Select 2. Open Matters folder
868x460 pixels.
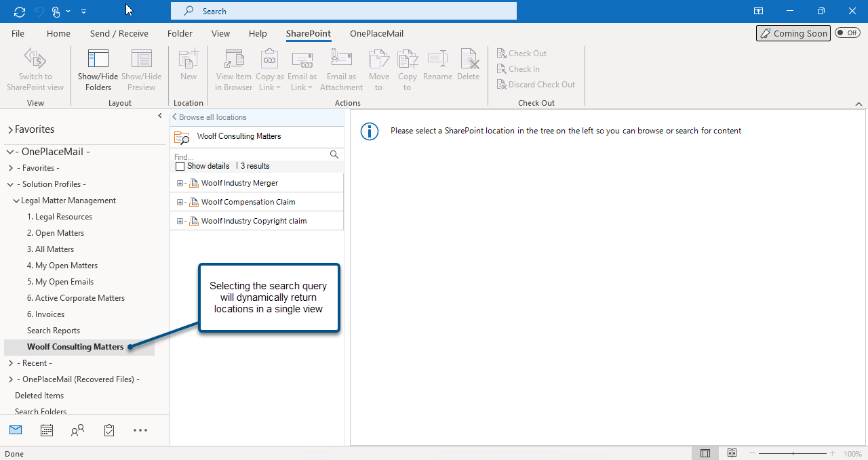pos(56,233)
